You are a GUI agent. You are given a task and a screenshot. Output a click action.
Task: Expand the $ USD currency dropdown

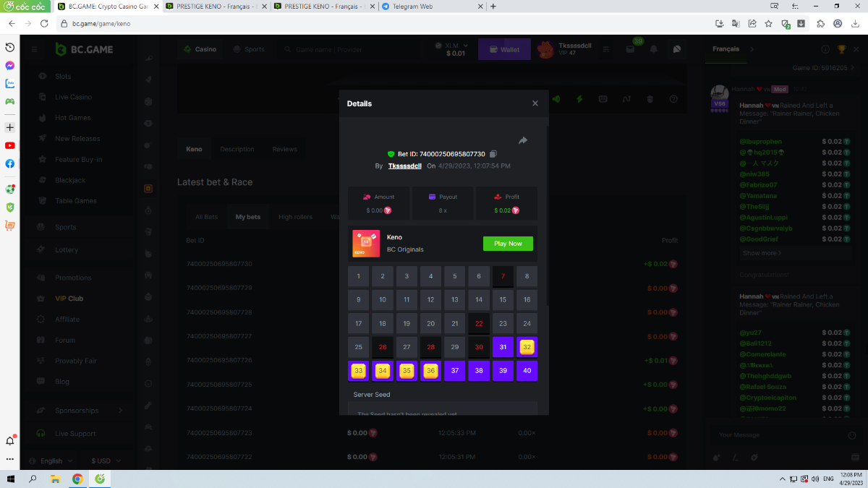106,461
